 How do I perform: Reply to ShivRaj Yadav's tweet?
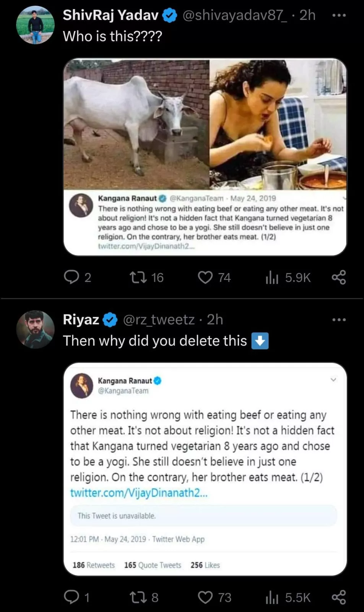(x=71, y=277)
